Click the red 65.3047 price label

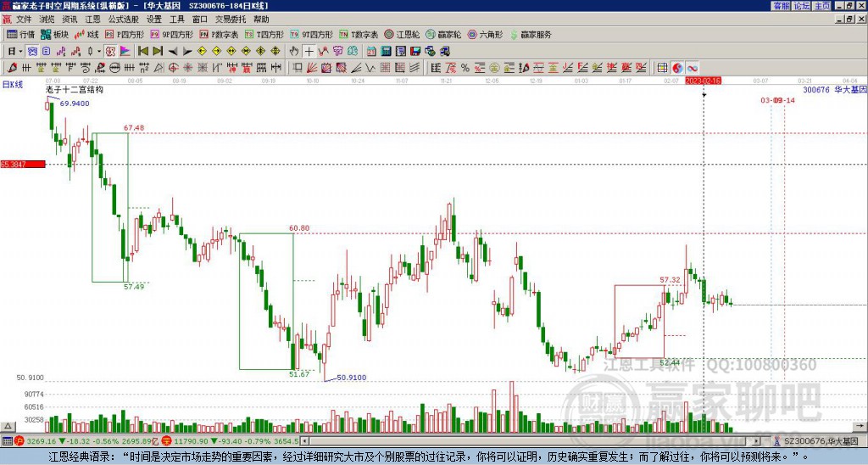(x=22, y=164)
